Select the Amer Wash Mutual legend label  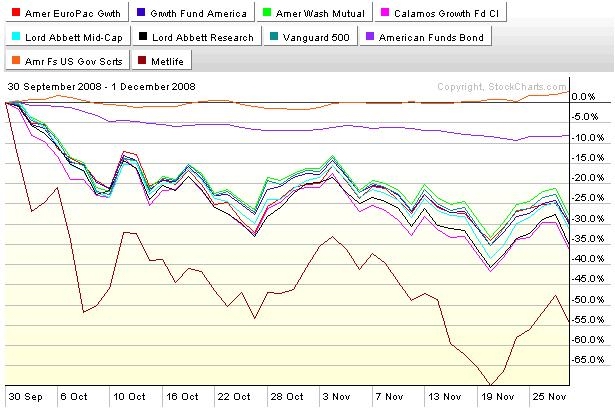pos(320,14)
